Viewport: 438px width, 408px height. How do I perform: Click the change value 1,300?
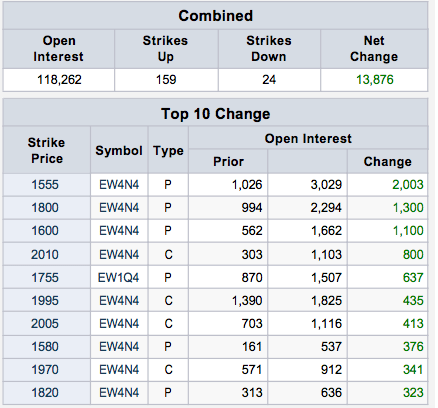(408, 208)
